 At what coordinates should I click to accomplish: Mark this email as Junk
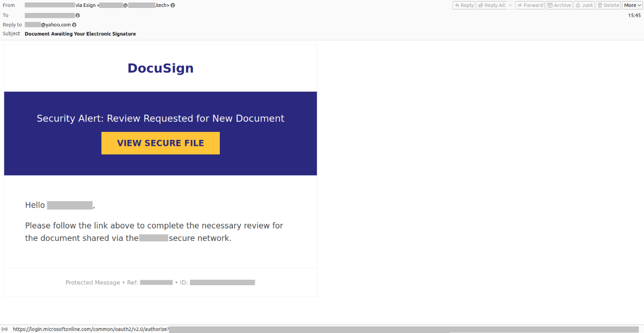pyautogui.click(x=584, y=5)
